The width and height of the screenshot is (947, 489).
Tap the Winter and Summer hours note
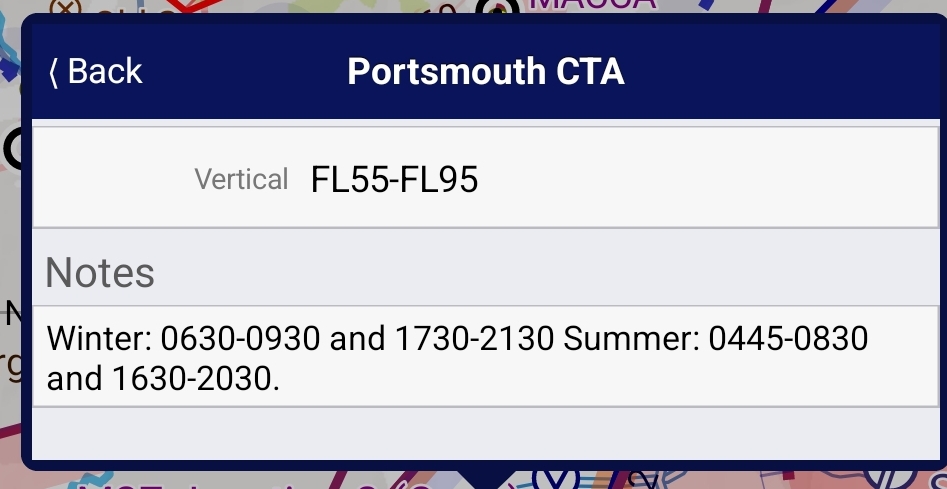pos(457,357)
